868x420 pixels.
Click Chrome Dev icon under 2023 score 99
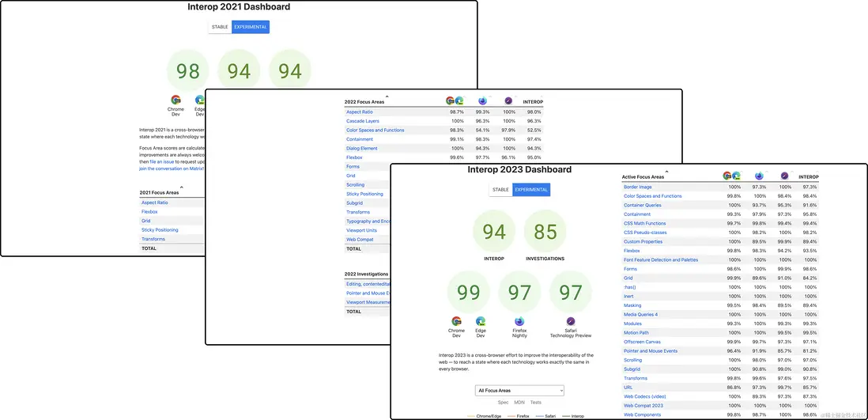[x=456, y=321]
